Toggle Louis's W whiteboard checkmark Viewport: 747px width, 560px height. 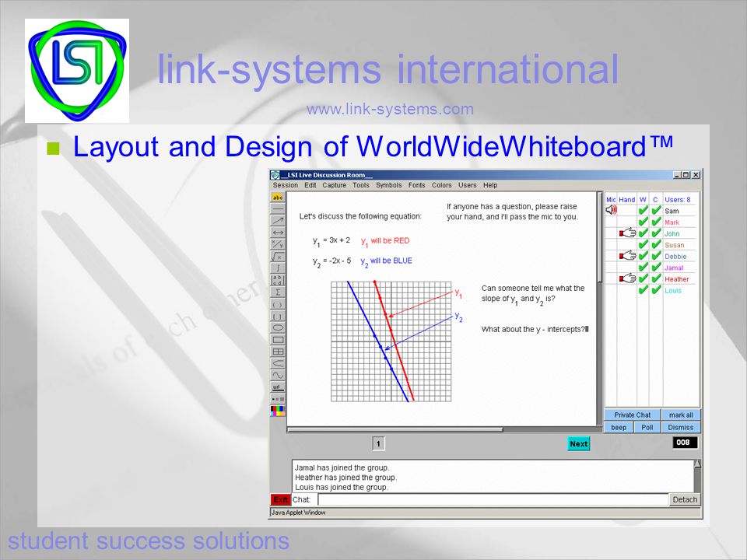[644, 289]
